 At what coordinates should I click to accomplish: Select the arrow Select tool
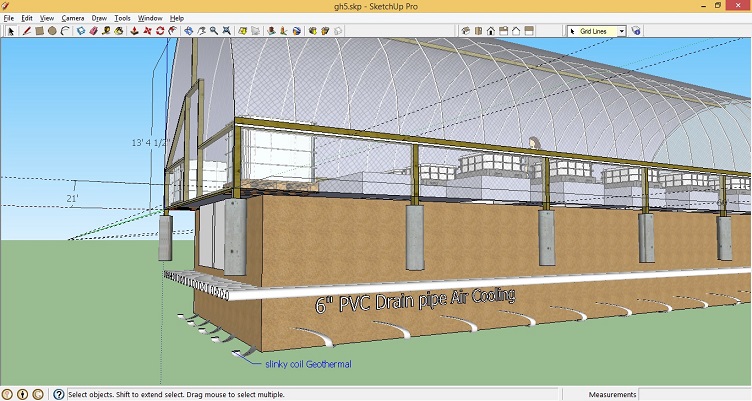11,31
